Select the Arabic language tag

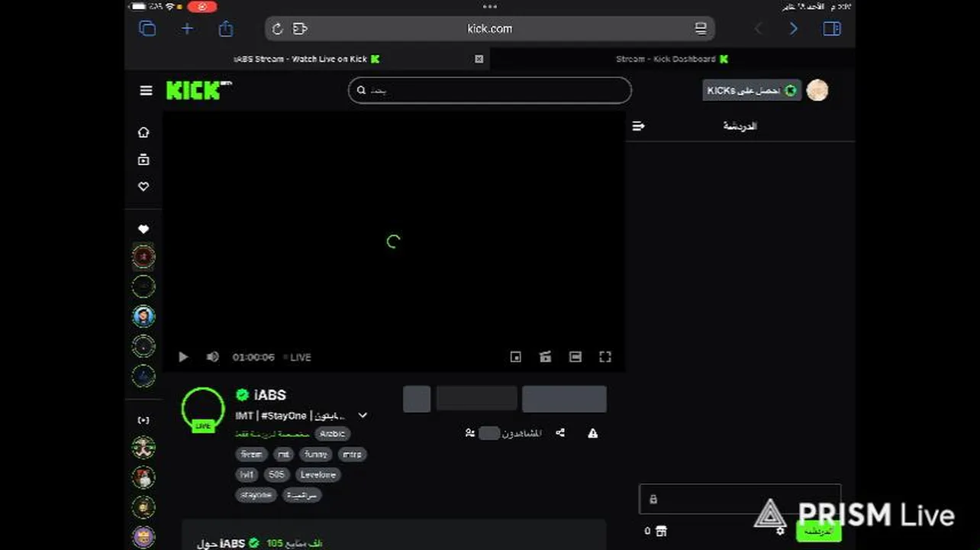[332, 433]
